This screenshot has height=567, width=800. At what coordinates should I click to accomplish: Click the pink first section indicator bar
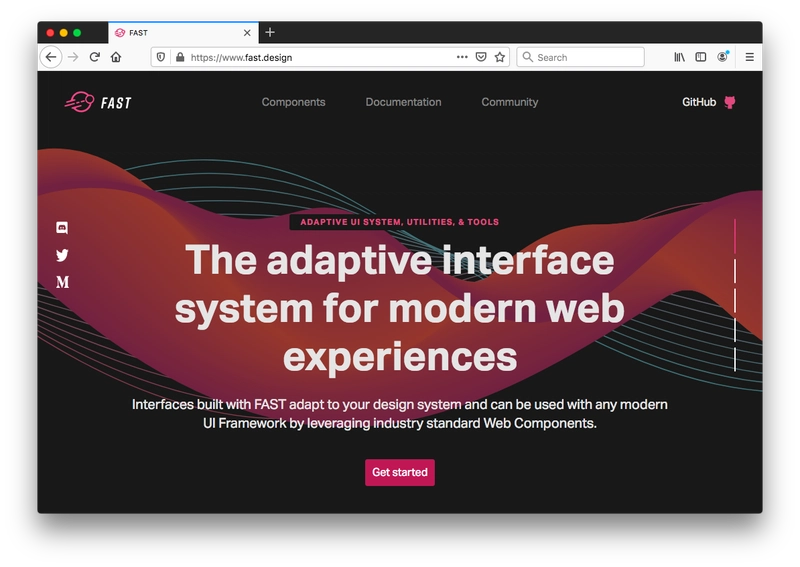(x=735, y=236)
